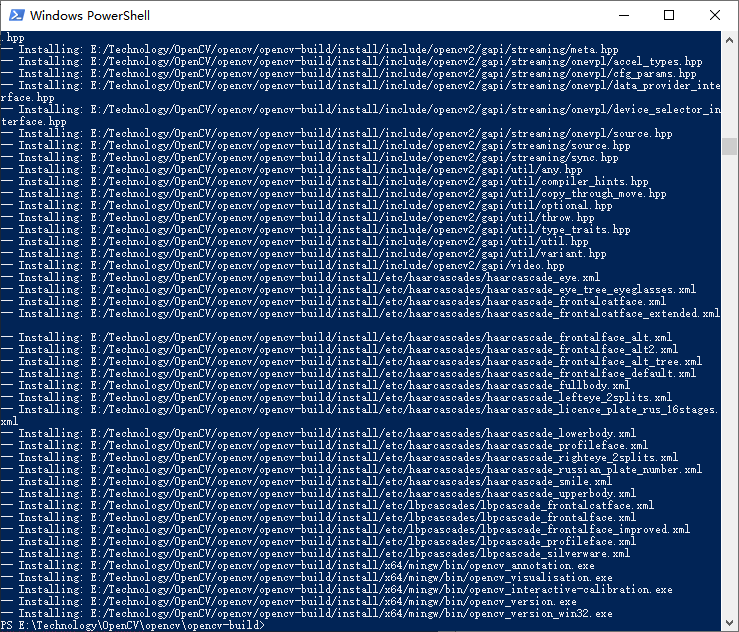The height and width of the screenshot is (632, 739).
Task: Click the line ending util/copy_through_move.hpp
Action: [x=334, y=193]
